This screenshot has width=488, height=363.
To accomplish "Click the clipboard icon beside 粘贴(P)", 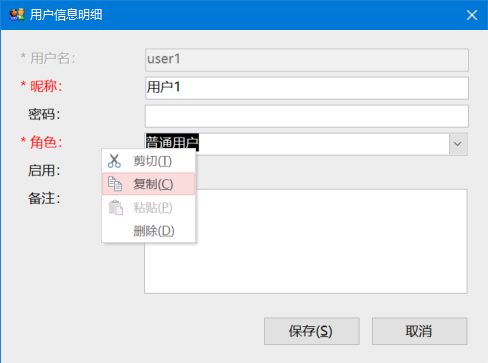I will coord(116,208).
